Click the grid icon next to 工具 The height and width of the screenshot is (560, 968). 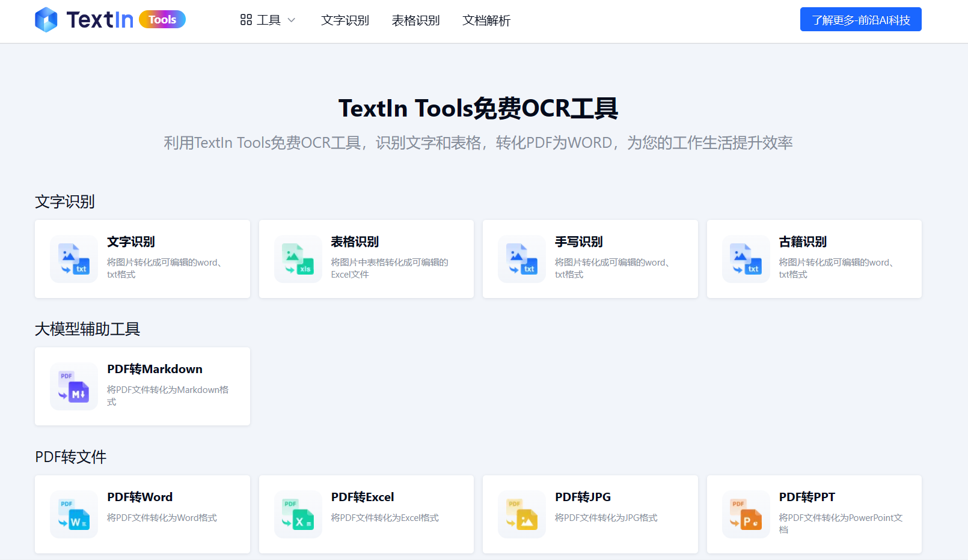[x=246, y=20]
